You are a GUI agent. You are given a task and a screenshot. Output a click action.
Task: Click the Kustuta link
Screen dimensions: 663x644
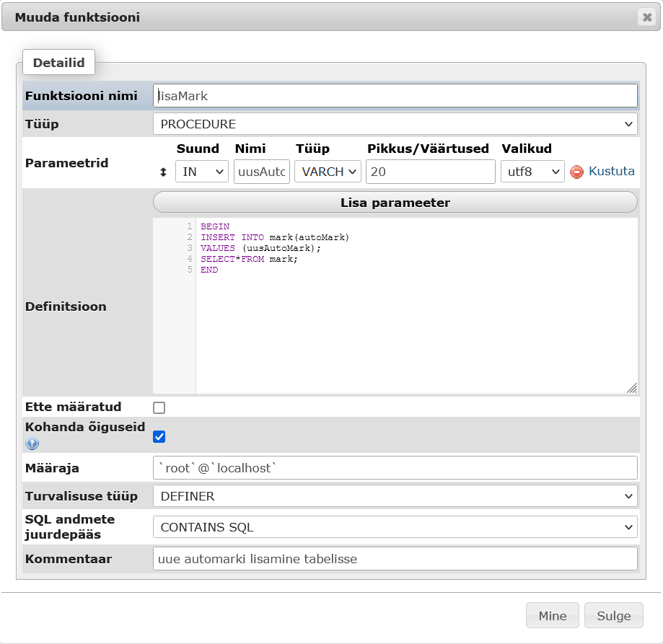point(611,172)
